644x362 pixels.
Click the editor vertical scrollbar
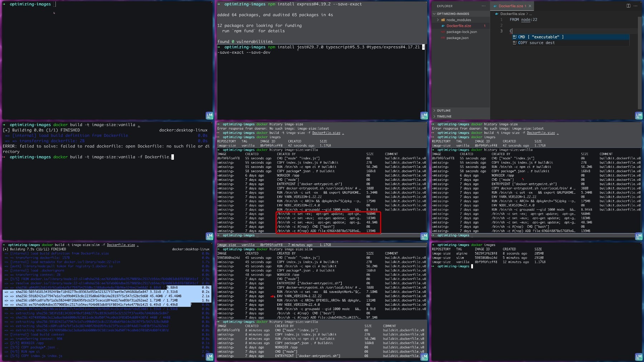[639, 63]
